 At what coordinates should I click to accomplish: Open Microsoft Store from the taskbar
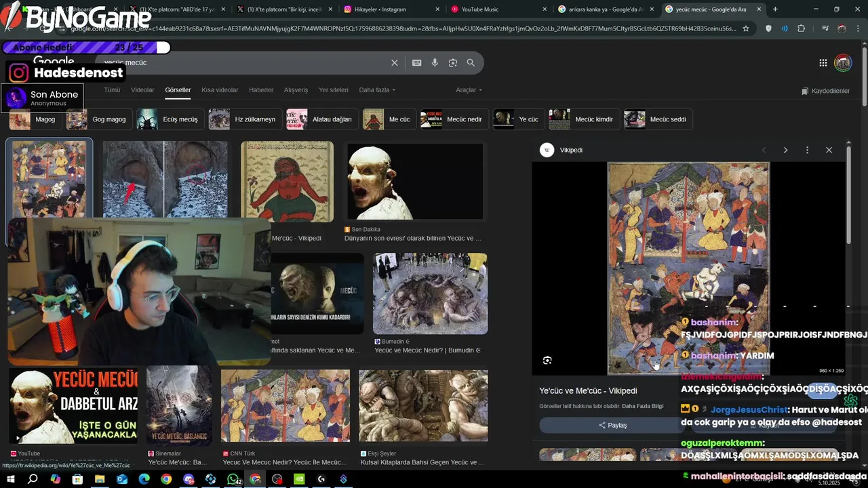point(77,479)
